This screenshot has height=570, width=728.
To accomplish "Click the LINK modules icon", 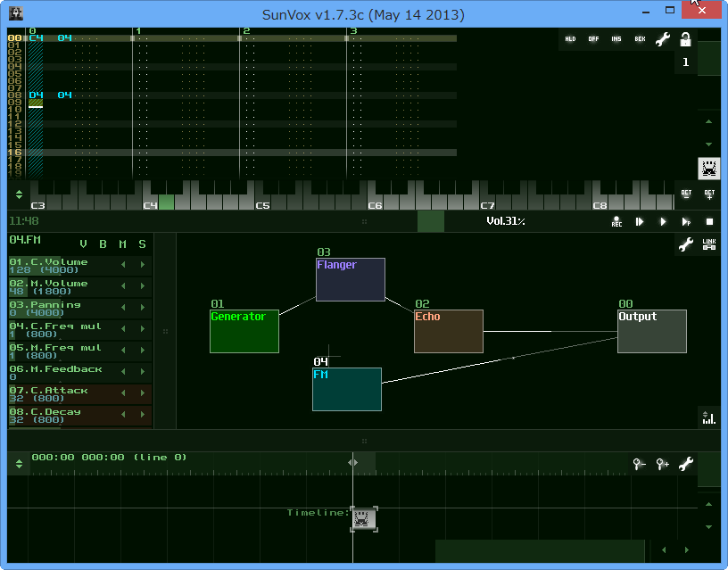I will [x=709, y=244].
